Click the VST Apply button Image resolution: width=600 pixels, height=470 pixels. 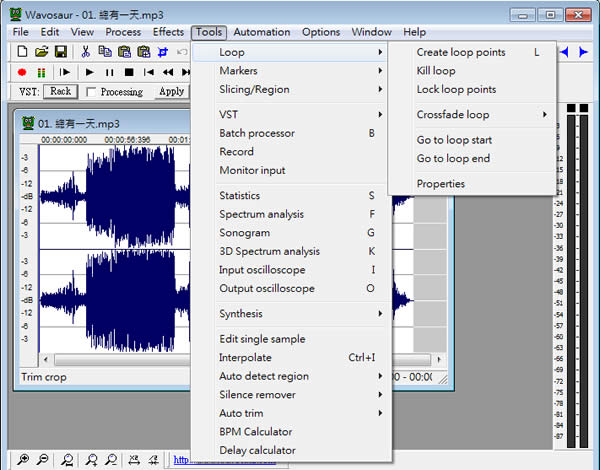(x=171, y=91)
